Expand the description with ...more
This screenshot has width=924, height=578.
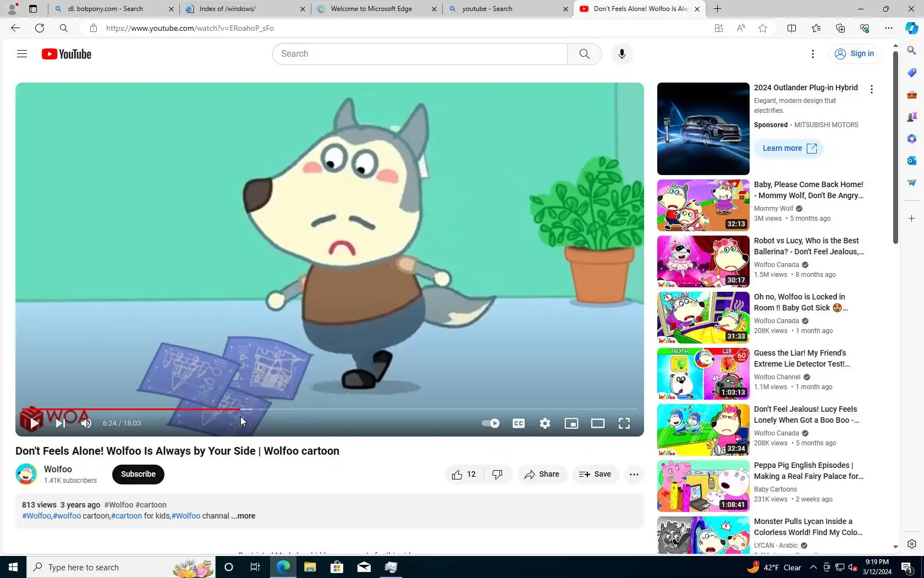click(243, 516)
